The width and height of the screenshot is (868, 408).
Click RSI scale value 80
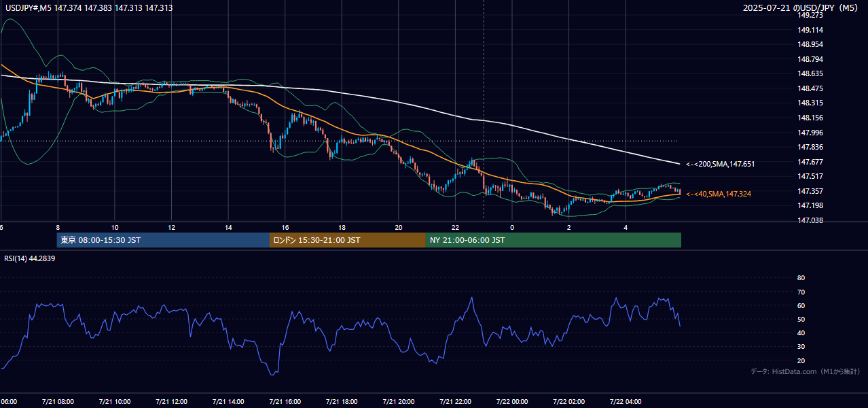[801, 278]
